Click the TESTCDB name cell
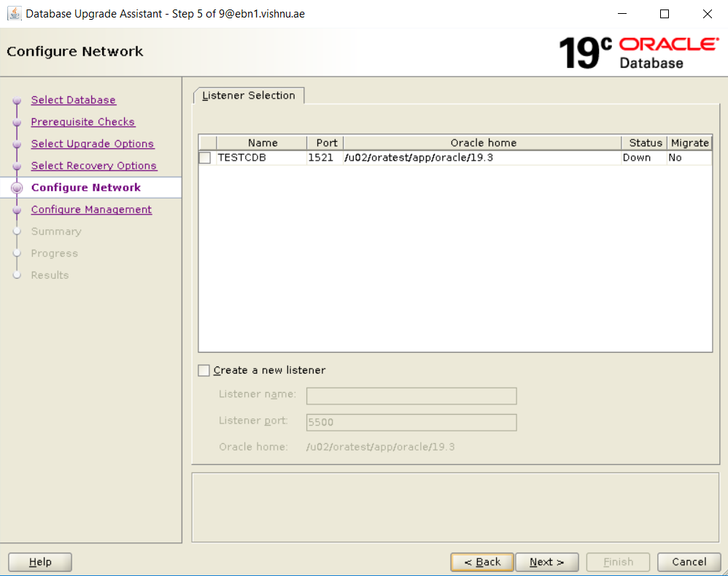The height and width of the screenshot is (576, 728). (262, 158)
